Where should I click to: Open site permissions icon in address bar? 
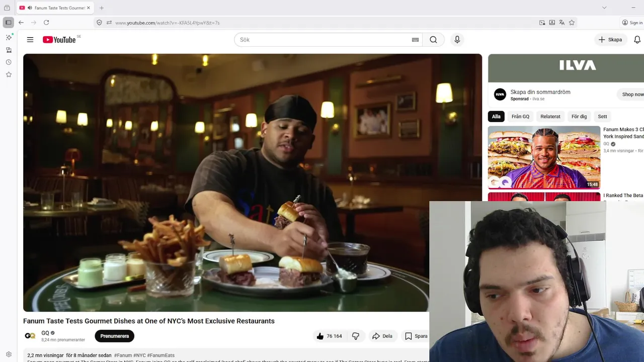tap(109, 23)
